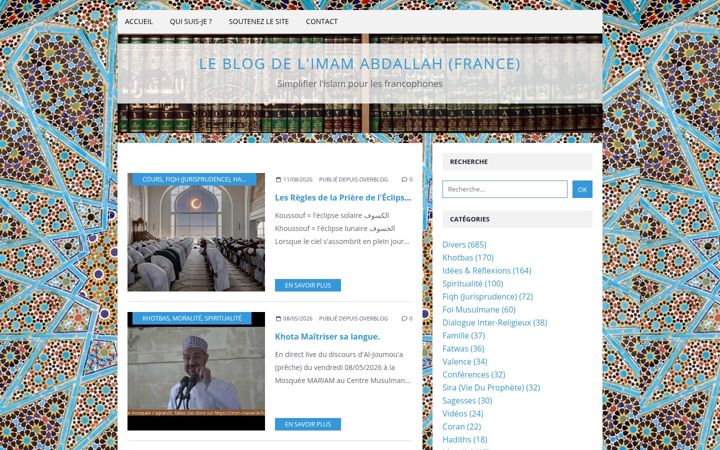Image resolution: width=720 pixels, height=450 pixels.
Task: Click EN SAVOIR PLUS for Khotba post
Action: tap(308, 424)
